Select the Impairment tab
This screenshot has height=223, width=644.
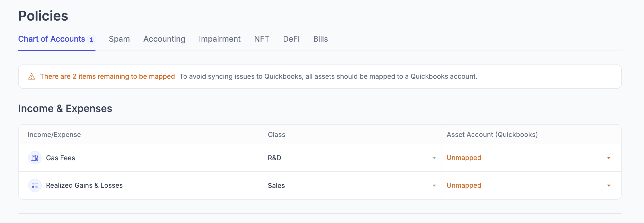pos(219,39)
